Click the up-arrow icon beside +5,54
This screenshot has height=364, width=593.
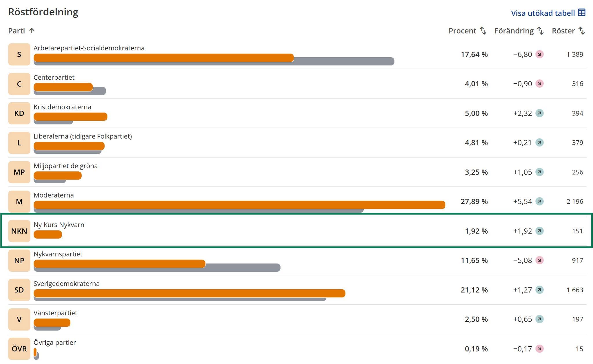point(539,201)
